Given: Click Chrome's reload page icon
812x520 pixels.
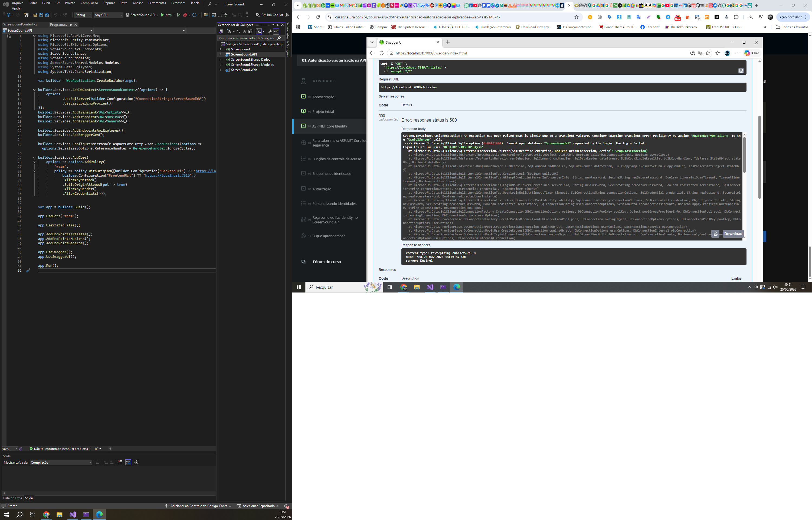Looking at the screenshot, I should [318, 17].
